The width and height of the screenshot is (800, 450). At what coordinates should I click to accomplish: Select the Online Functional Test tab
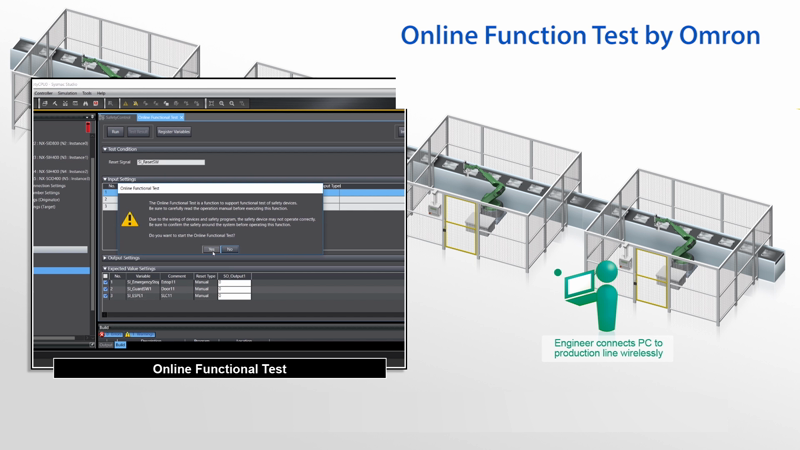[x=158, y=117]
